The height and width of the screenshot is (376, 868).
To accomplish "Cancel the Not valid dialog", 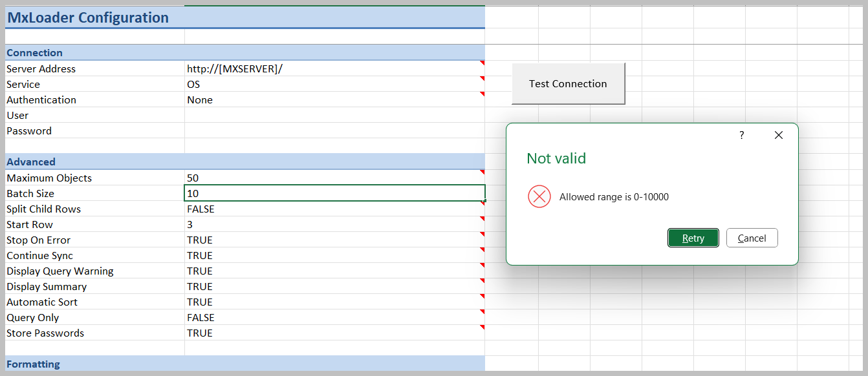I will [x=752, y=238].
